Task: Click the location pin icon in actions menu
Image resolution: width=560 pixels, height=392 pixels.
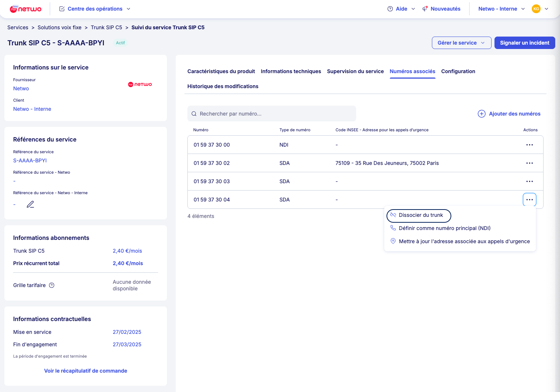Action: coord(393,241)
